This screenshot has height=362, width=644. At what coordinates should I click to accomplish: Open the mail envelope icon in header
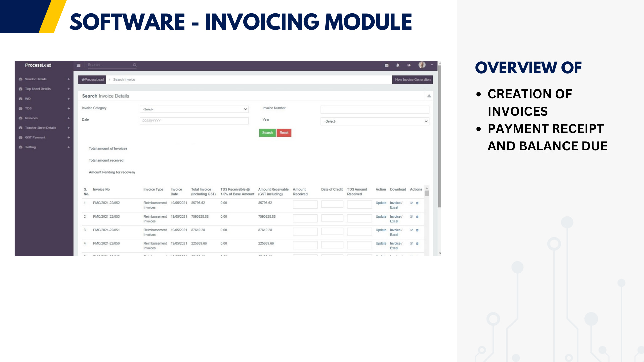(x=387, y=65)
